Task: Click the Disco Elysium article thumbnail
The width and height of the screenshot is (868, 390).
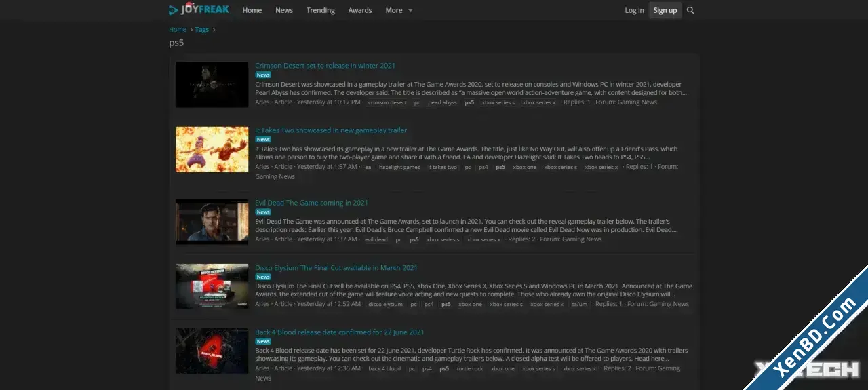Action: point(212,286)
